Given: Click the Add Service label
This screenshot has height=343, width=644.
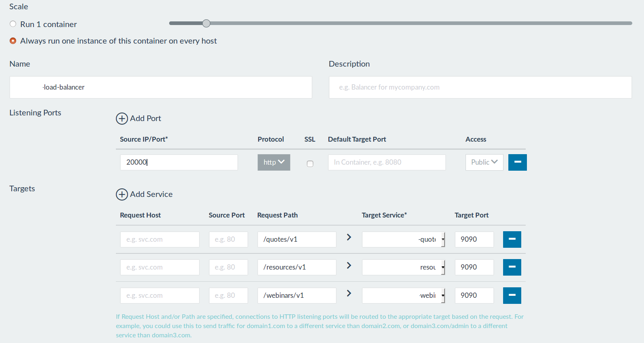Looking at the screenshot, I should coord(151,194).
